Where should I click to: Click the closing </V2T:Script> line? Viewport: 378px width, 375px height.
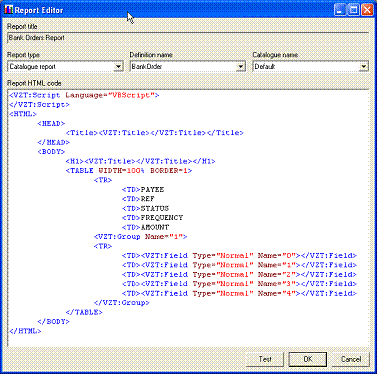pos(39,105)
